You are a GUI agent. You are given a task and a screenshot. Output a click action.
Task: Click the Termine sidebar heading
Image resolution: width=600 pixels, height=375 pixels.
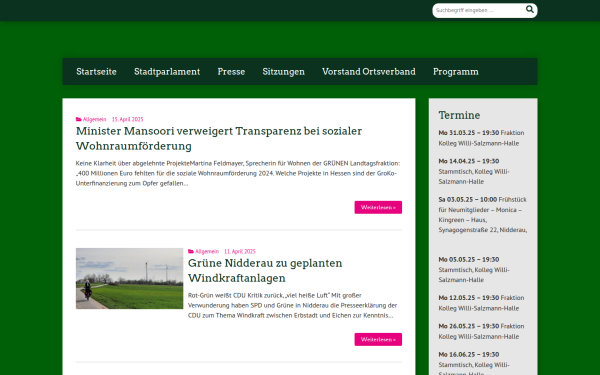click(x=459, y=115)
